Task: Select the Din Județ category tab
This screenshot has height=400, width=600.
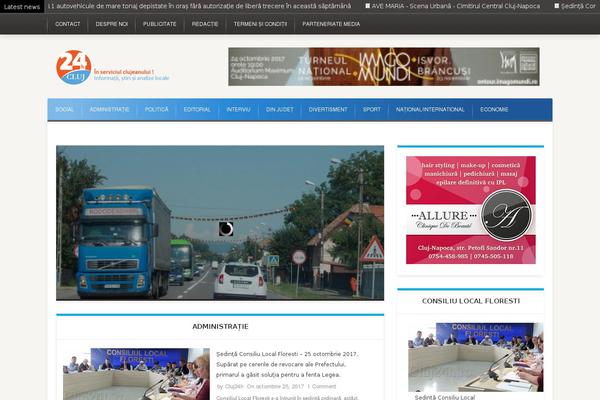Action: [x=280, y=109]
